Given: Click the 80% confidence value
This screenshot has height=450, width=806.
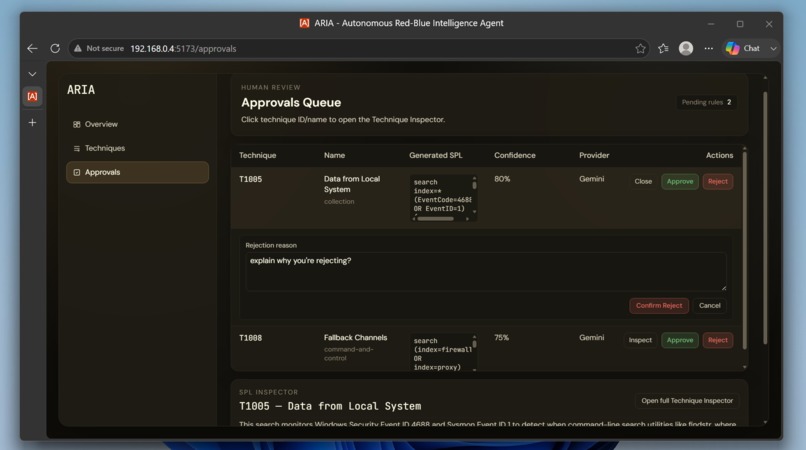Looking at the screenshot, I should (x=502, y=179).
